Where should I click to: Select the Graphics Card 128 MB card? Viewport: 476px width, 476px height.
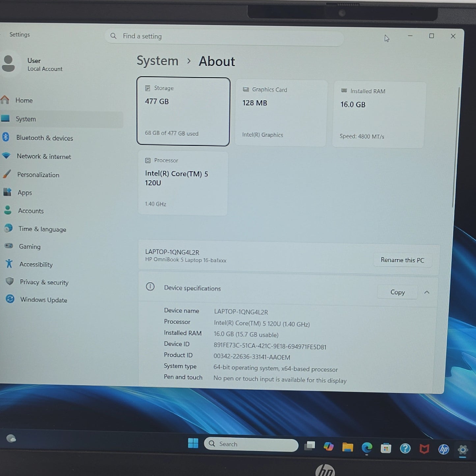281,113
